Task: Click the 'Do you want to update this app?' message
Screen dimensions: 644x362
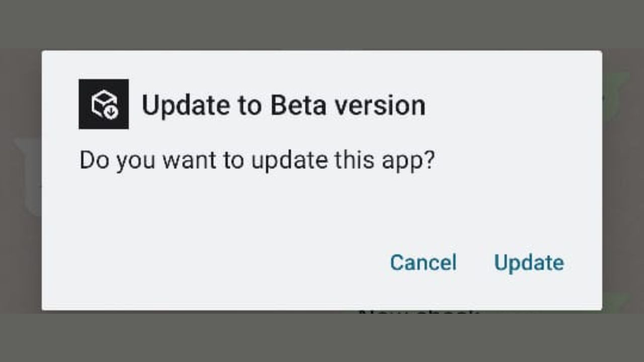Action: click(x=257, y=161)
